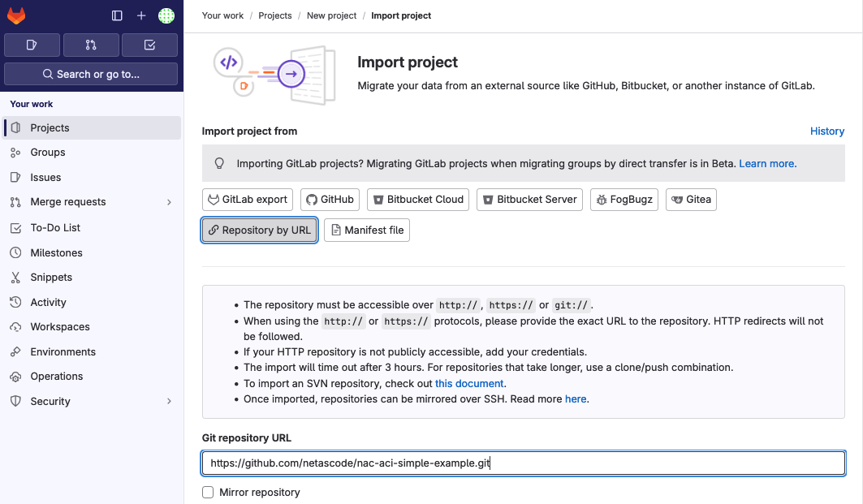
Task: Go to Workspaces in the sidebar
Action: (x=92, y=327)
